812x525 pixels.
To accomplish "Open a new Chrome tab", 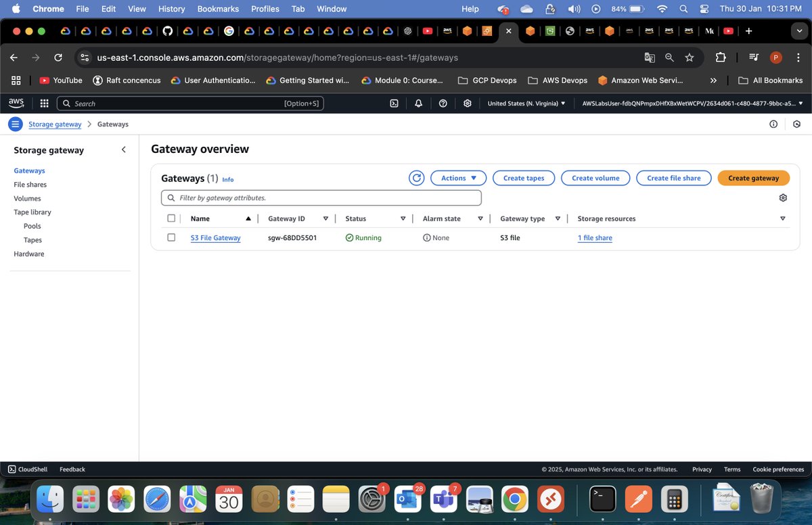I will tap(748, 30).
